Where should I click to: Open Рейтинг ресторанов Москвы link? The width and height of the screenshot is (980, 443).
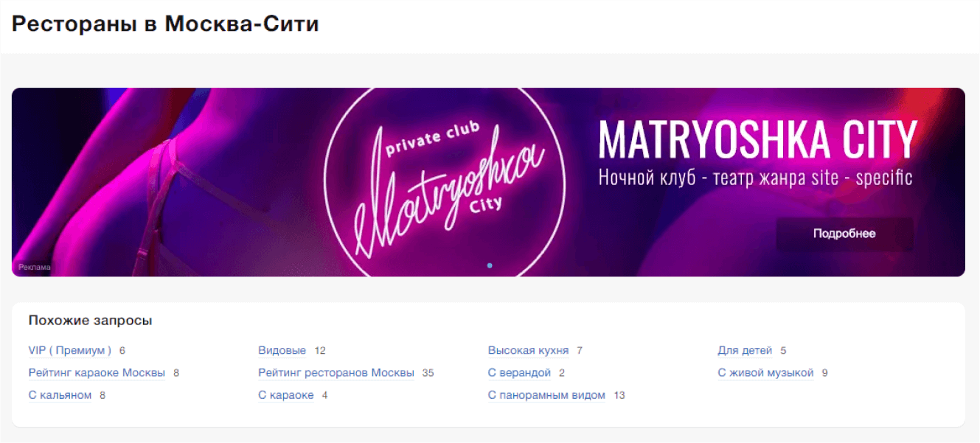pos(336,373)
